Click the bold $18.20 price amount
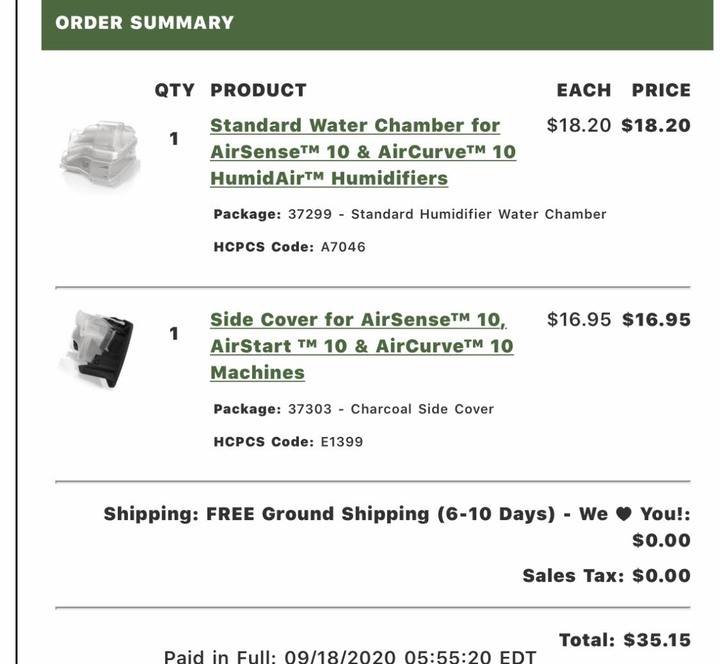 (x=656, y=125)
